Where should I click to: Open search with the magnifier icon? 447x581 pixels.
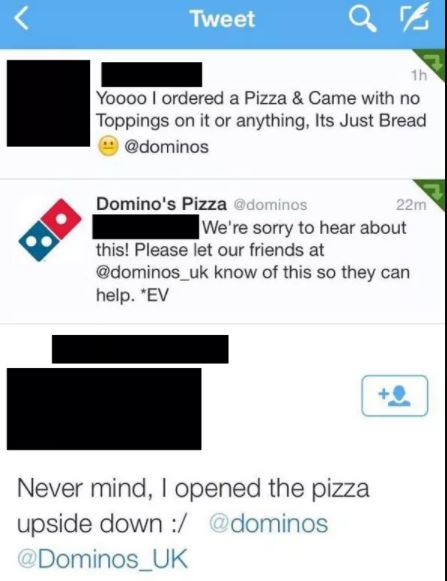tap(362, 19)
